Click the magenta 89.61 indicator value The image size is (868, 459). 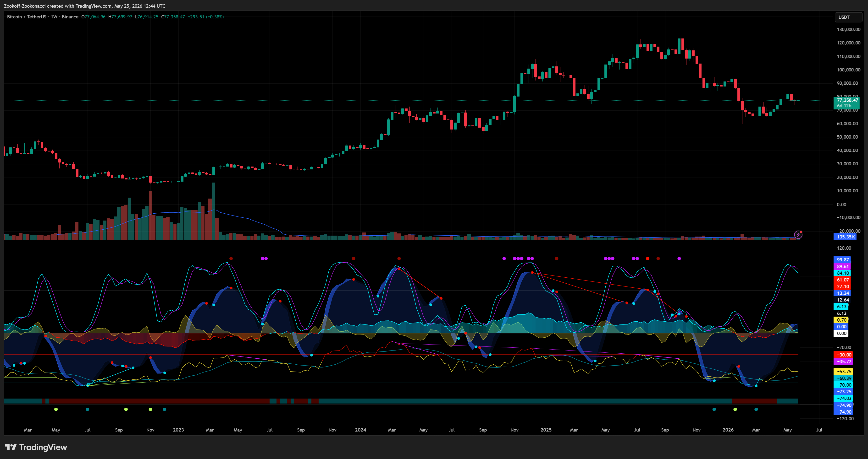click(x=842, y=266)
